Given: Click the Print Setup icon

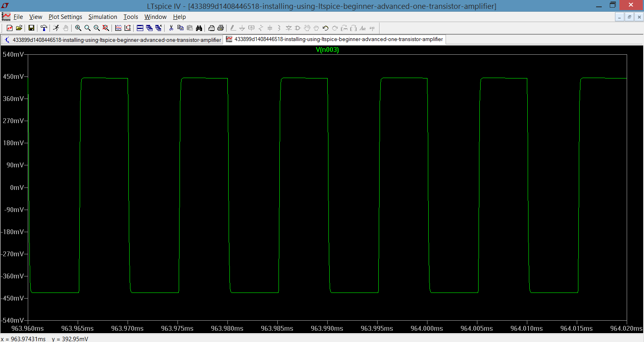Looking at the screenshot, I should point(211,28).
